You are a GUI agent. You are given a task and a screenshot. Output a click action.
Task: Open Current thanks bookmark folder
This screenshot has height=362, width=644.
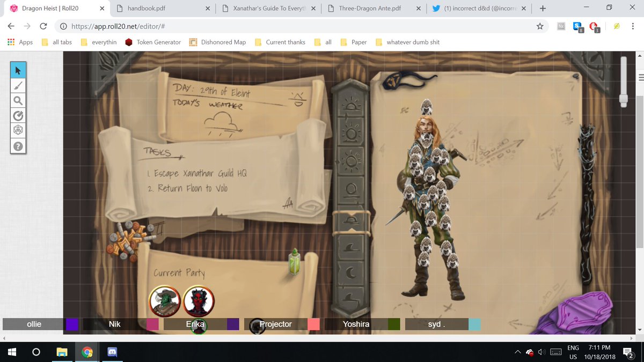(x=280, y=42)
